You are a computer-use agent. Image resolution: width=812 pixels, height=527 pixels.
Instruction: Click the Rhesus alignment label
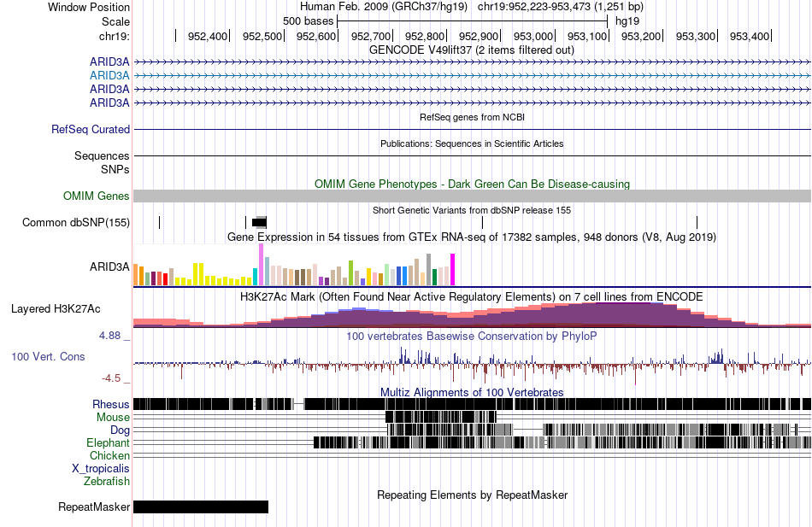click(111, 405)
